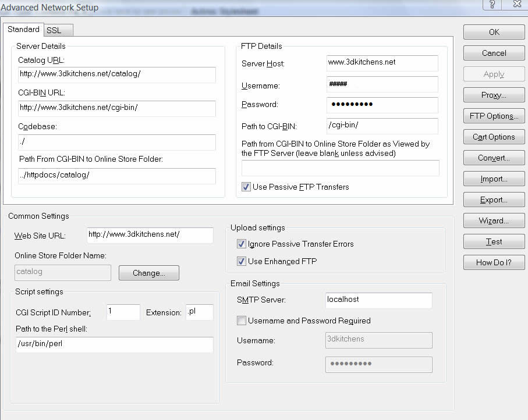The image size is (528, 420).
Task: Click Change next to Online Store Folder
Action: click(x=148, y=273)
